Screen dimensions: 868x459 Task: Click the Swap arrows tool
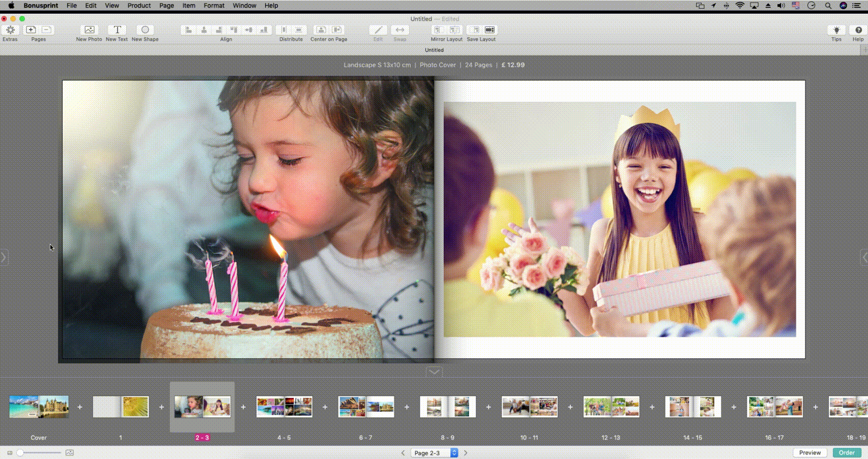coord(400,30)
